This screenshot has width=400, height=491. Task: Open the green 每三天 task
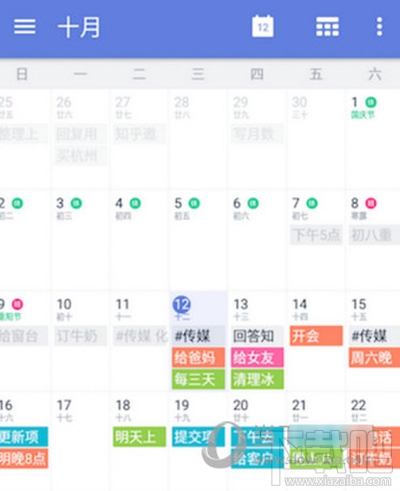coord(198,379)
